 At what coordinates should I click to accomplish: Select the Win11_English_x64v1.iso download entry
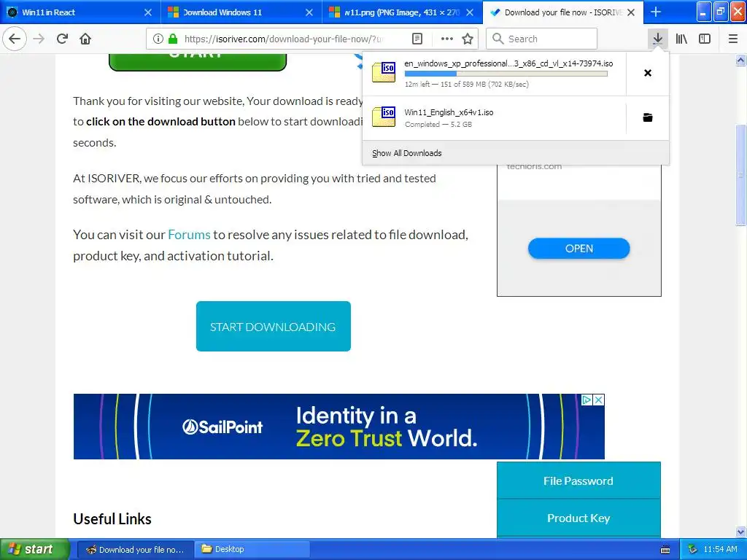click(x=494, y=117)
